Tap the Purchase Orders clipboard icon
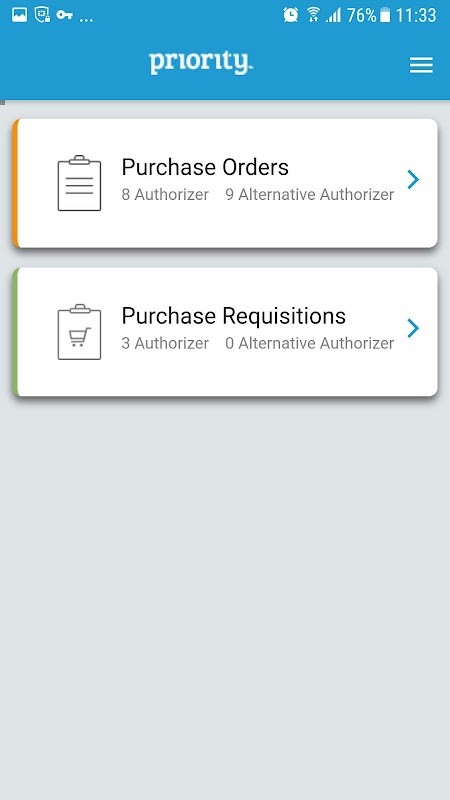 (79, 183)
